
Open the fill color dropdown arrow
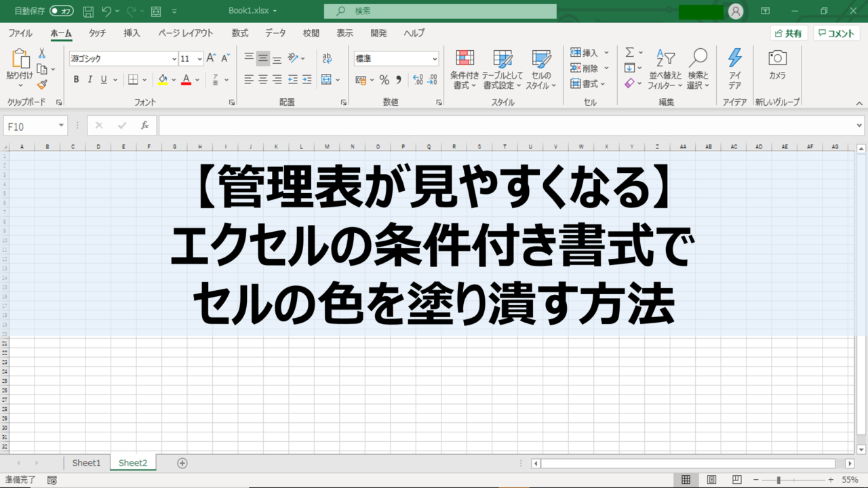[x=174, y=80]
